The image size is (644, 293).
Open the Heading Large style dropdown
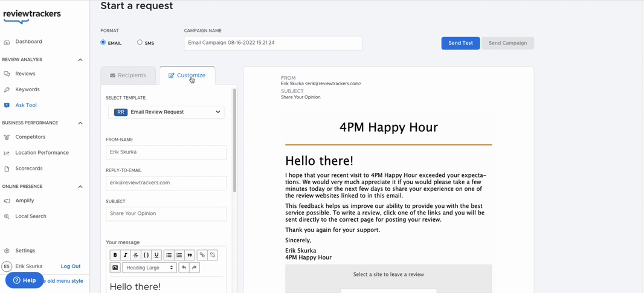click(x=149, y=268)
